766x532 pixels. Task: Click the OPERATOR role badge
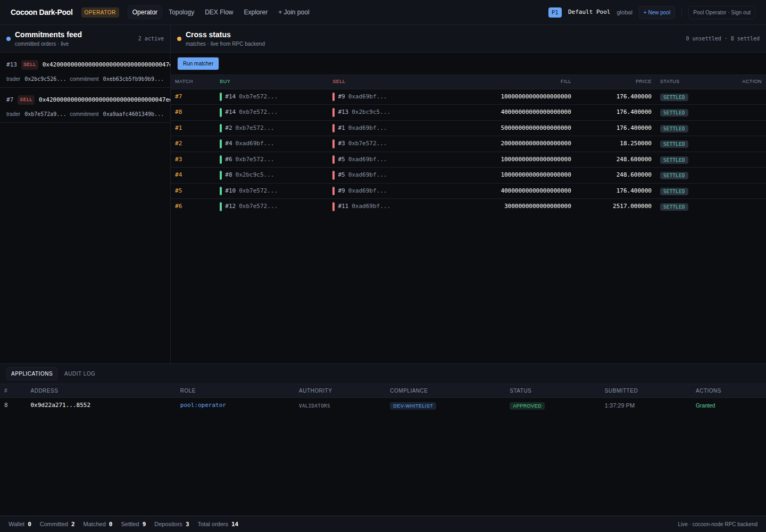[100, 12]
